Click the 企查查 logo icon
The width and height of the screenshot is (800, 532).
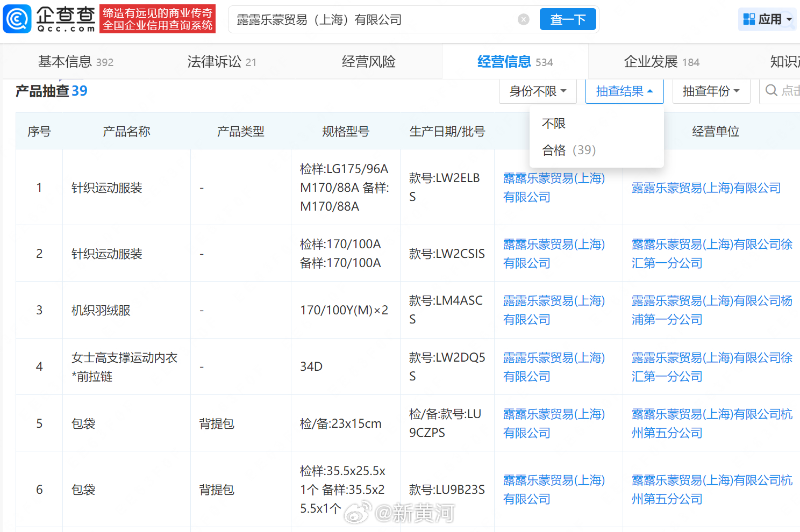point(17,18)
